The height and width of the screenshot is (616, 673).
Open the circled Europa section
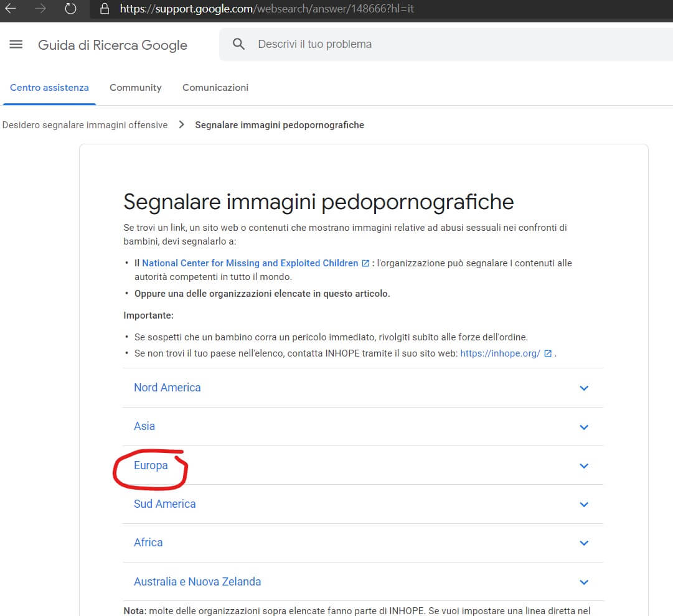151,465
